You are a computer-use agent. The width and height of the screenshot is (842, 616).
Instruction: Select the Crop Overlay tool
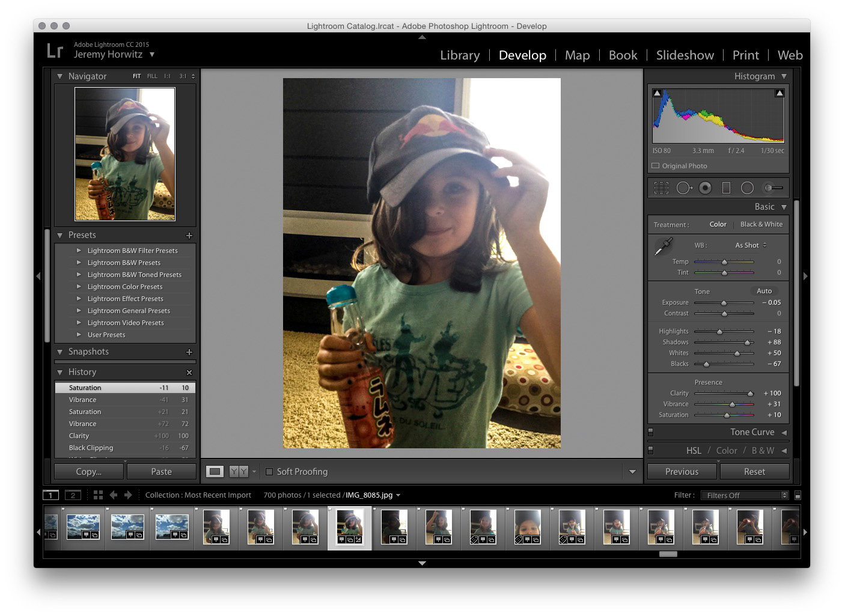pyautogui.click(x=661, y=188)
